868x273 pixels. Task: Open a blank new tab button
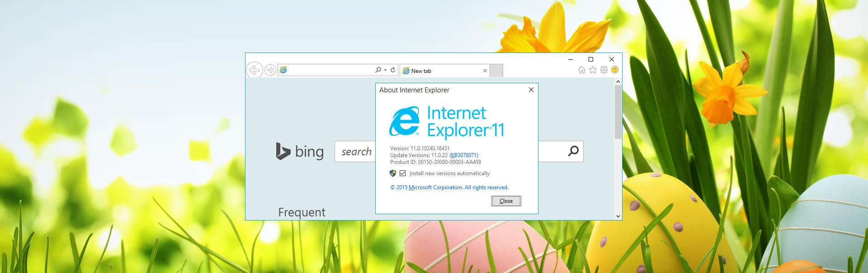pos(496,71)
